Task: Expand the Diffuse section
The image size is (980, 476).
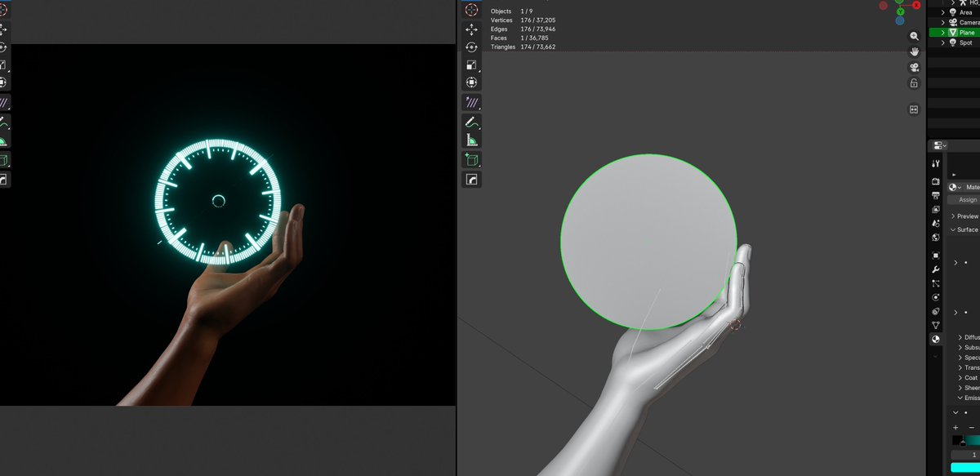Action: coord(969,337)
